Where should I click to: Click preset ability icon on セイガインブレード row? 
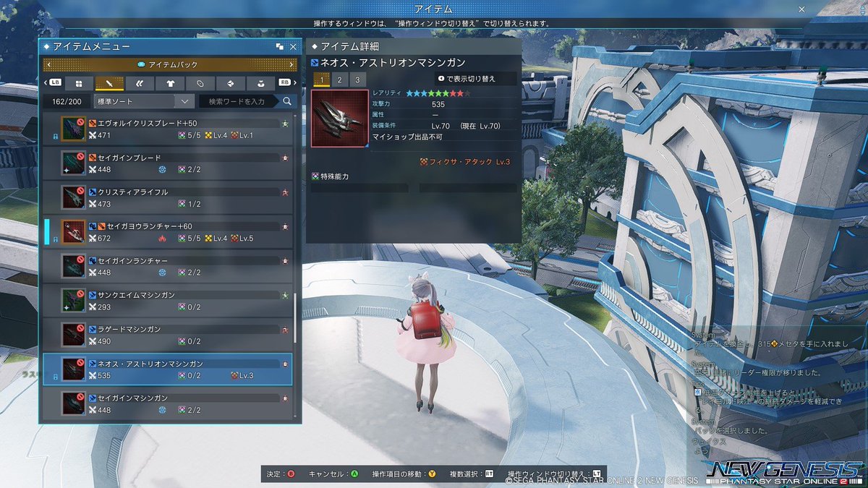coord(163,170)
